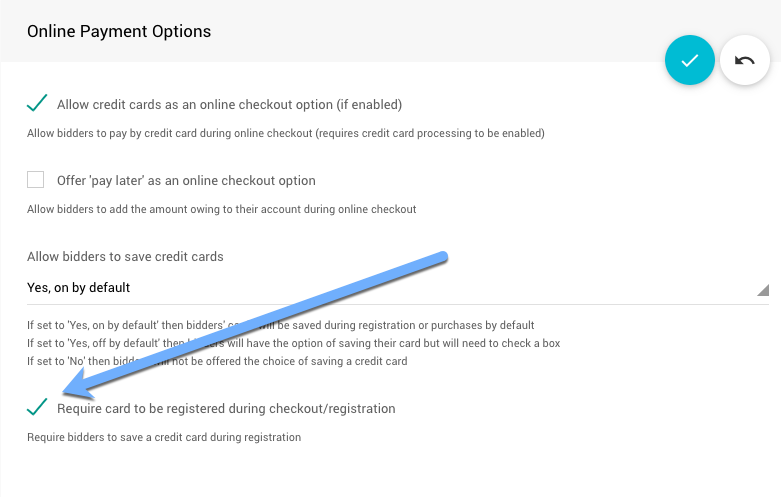Viewport: 781px width, 497px height.
Task: Click the 'Allow credit cards as an online checkout option' label
Action: click(x=230, y=104)
